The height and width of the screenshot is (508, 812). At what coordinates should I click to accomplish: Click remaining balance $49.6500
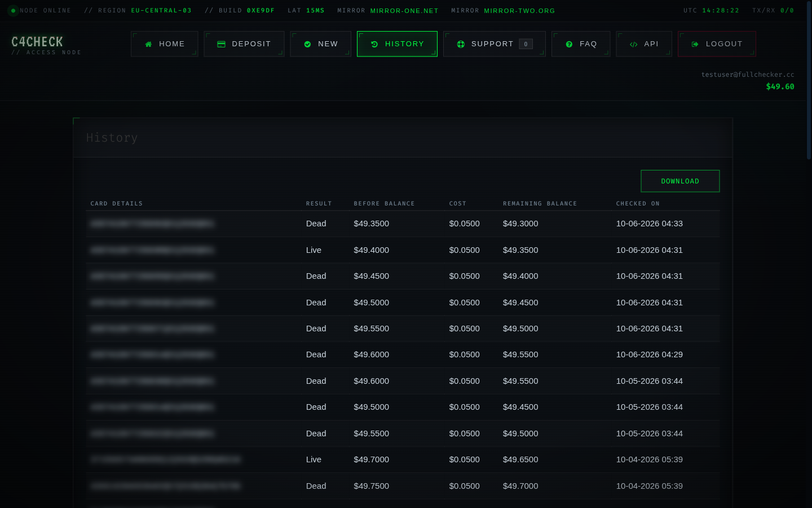coord(520,459)
